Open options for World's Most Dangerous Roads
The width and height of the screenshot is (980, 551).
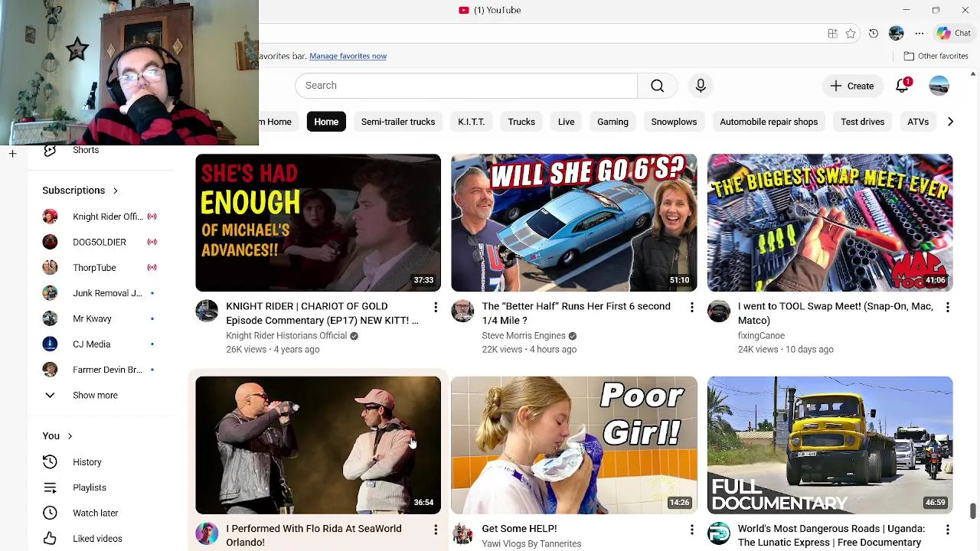(x=947, y=530)
